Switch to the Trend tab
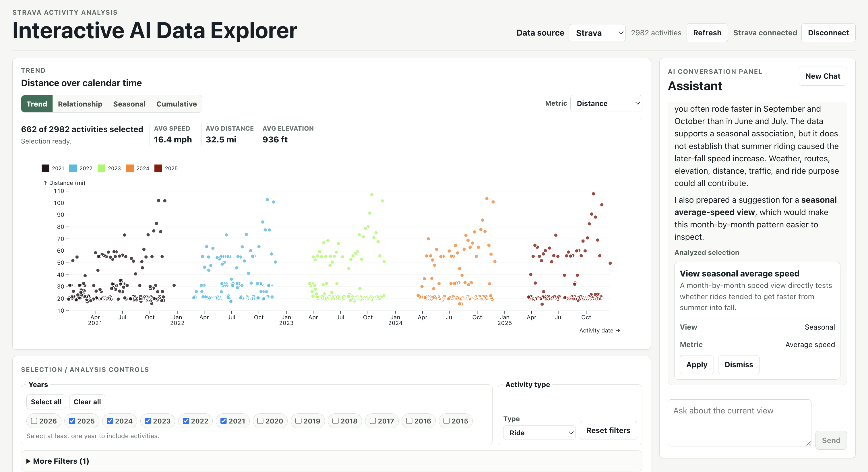This screenshot has width=868, height=472. tap(37, 104)
